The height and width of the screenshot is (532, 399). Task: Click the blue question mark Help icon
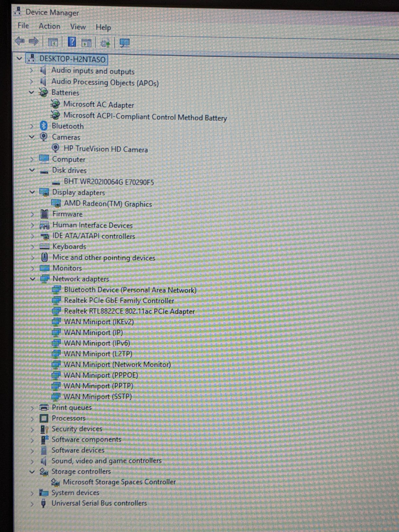(72, 42)
